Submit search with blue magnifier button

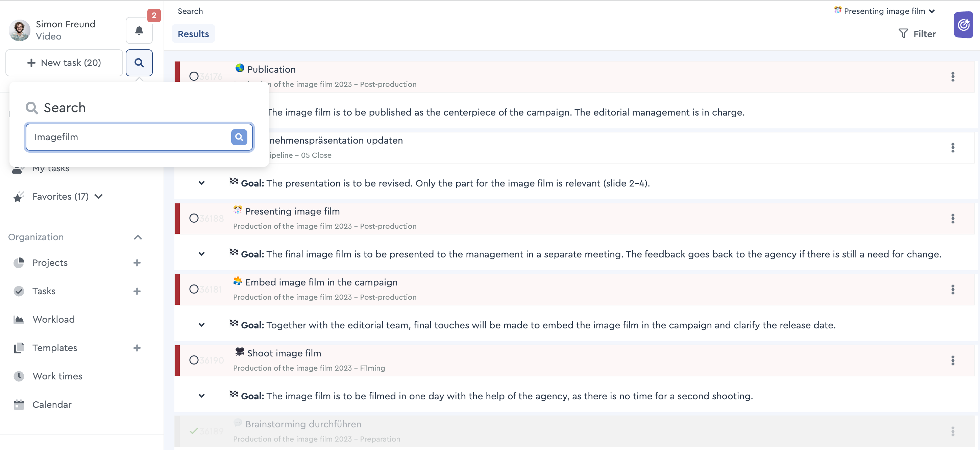(x=239, y=137)
